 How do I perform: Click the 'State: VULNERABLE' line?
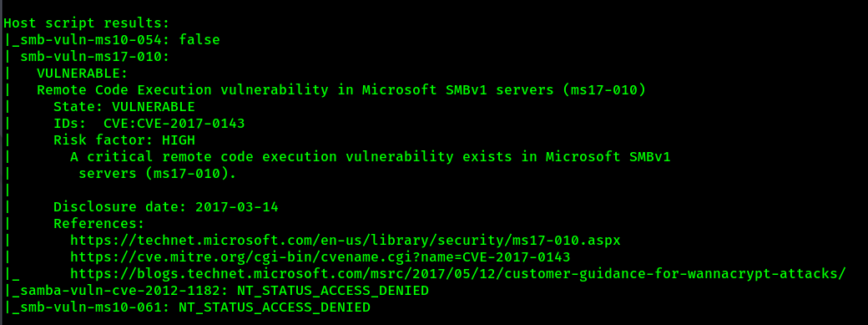(124, 107)
